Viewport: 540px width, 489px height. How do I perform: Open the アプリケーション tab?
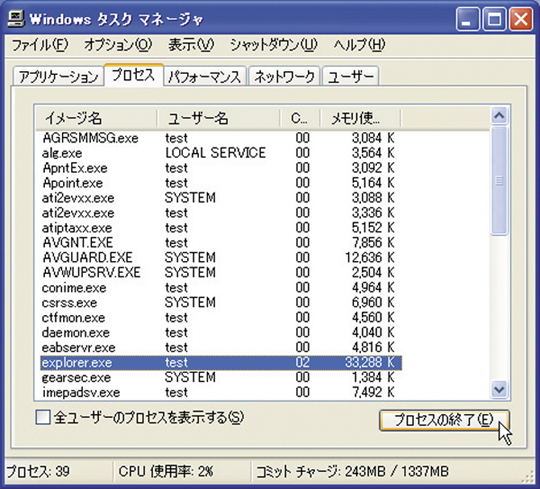point(58,76)
